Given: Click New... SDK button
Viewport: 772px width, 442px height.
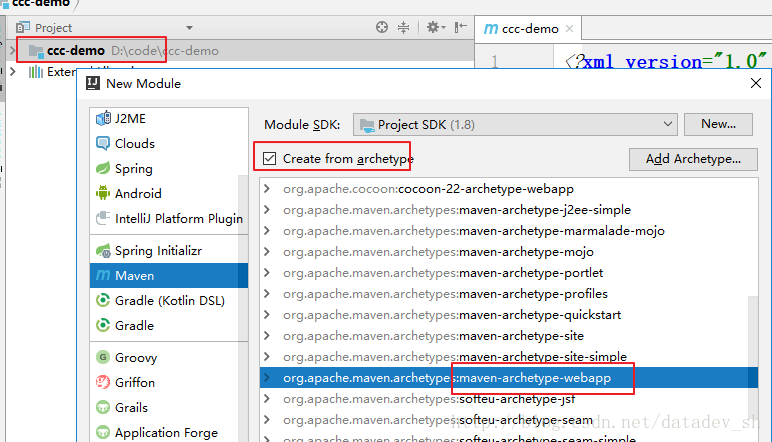Looking at the screenshot, I should click(x=718, y=124).
